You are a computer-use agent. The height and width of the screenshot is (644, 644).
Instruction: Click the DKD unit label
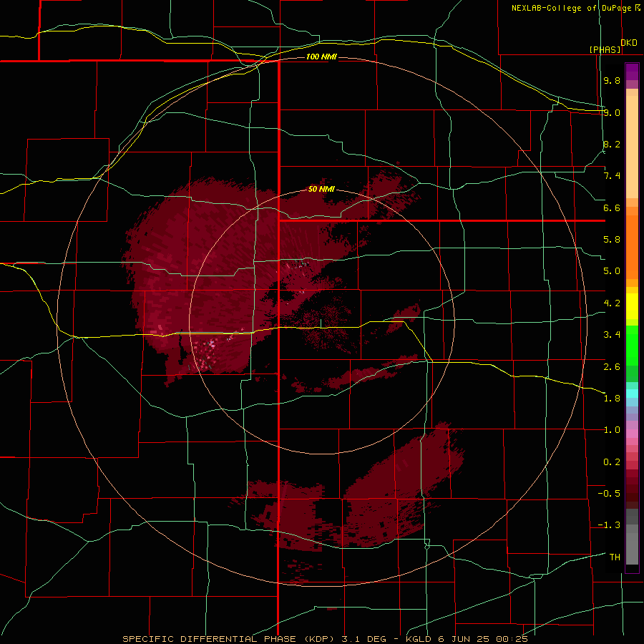629,43
